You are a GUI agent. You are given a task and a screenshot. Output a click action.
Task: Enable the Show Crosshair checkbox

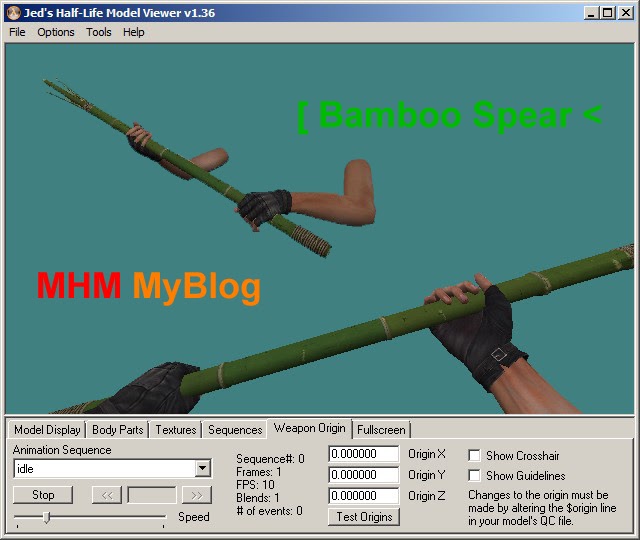pos(474,455)
